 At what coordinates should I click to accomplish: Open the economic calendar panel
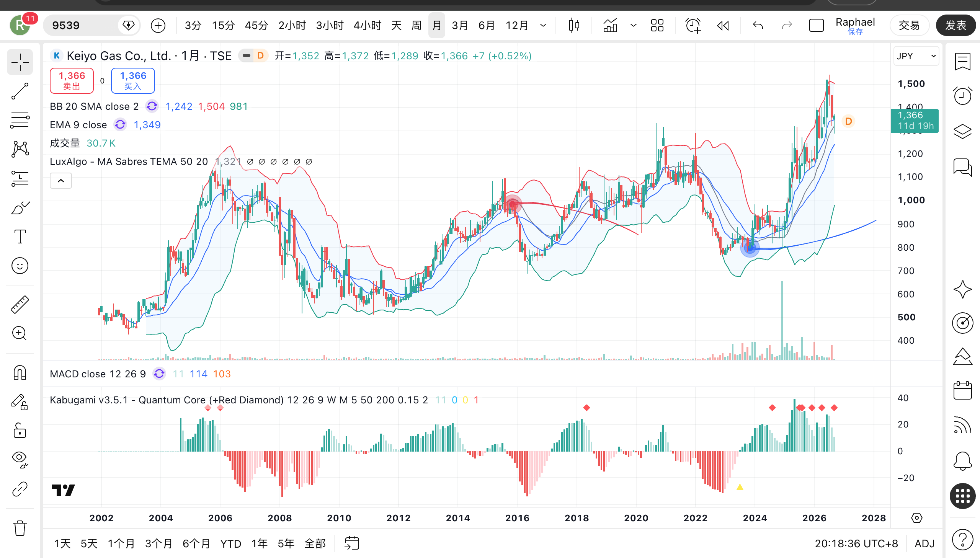962,390
